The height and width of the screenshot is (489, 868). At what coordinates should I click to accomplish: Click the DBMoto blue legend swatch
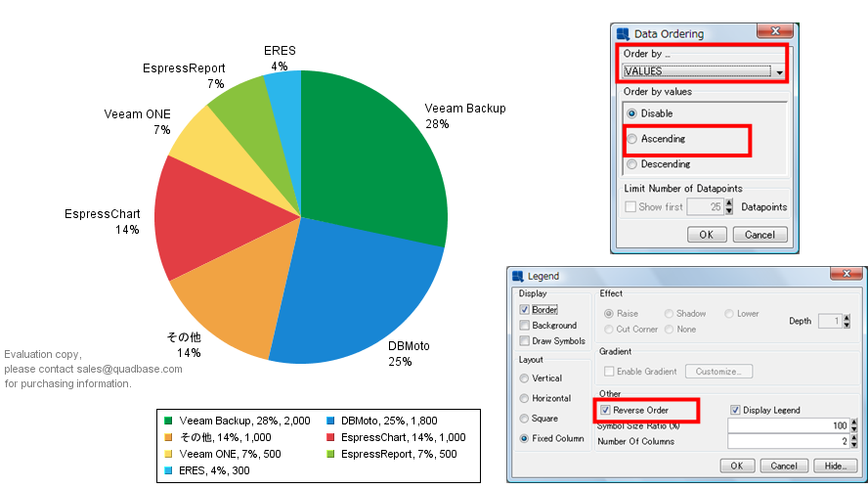330,421
